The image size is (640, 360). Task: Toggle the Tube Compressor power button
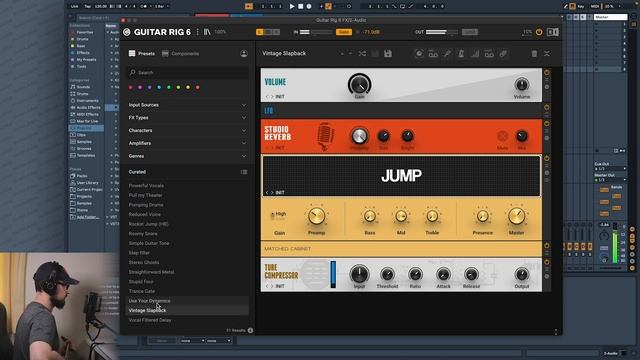pyautogui.click(x=547, y=262)
